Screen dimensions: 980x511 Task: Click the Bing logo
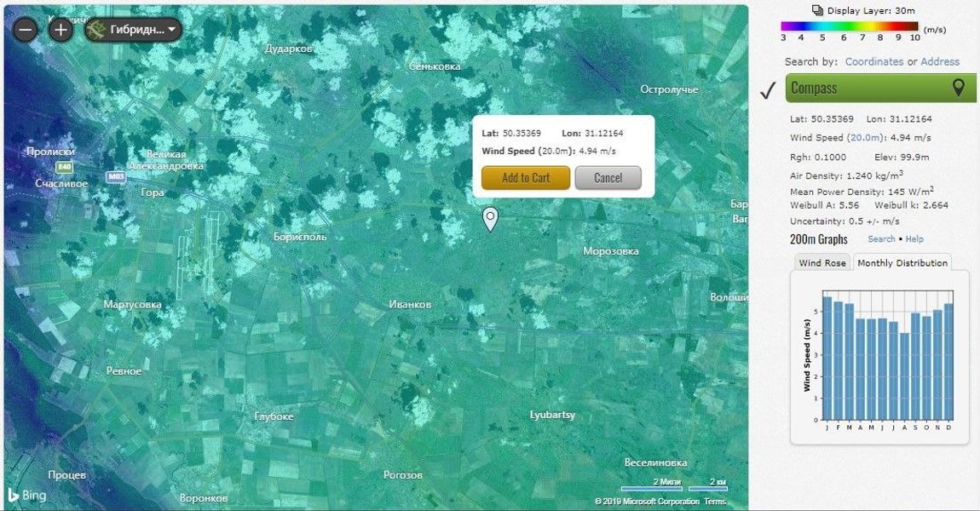pyautogui.click(x=26, y=495)
